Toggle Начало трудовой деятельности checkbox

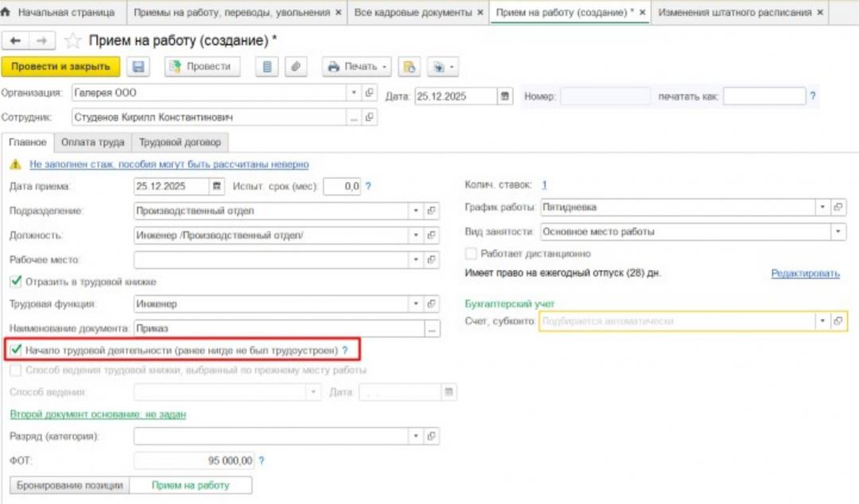[16, 350]
